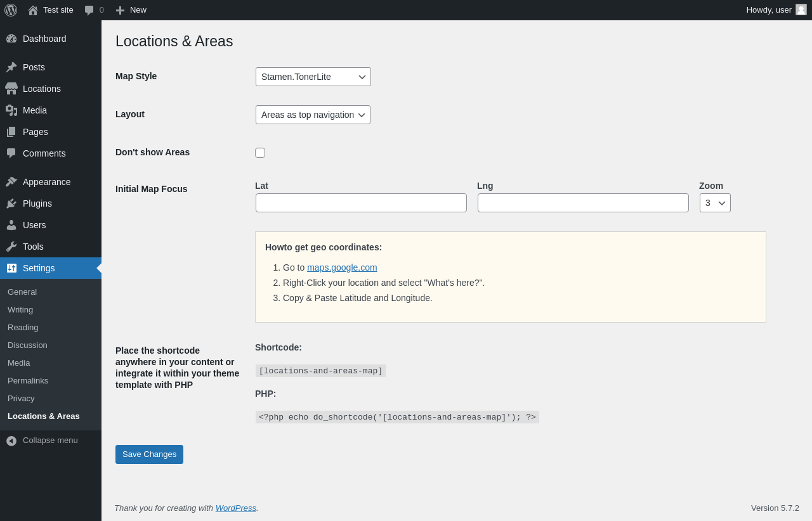The height and width of the screenshot is (521, 812).
Task: Click the Collapse menu arrow icon
Action: [x=11, y=441]
